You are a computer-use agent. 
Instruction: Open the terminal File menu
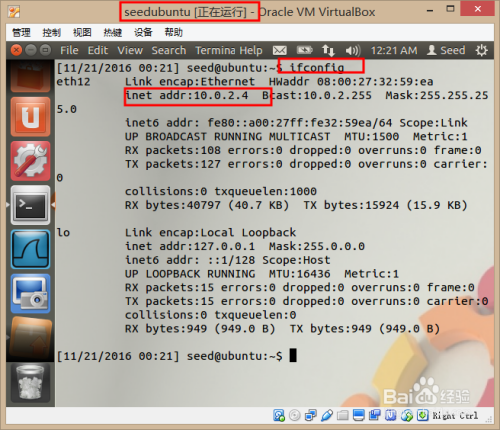(x=69, y=50)
